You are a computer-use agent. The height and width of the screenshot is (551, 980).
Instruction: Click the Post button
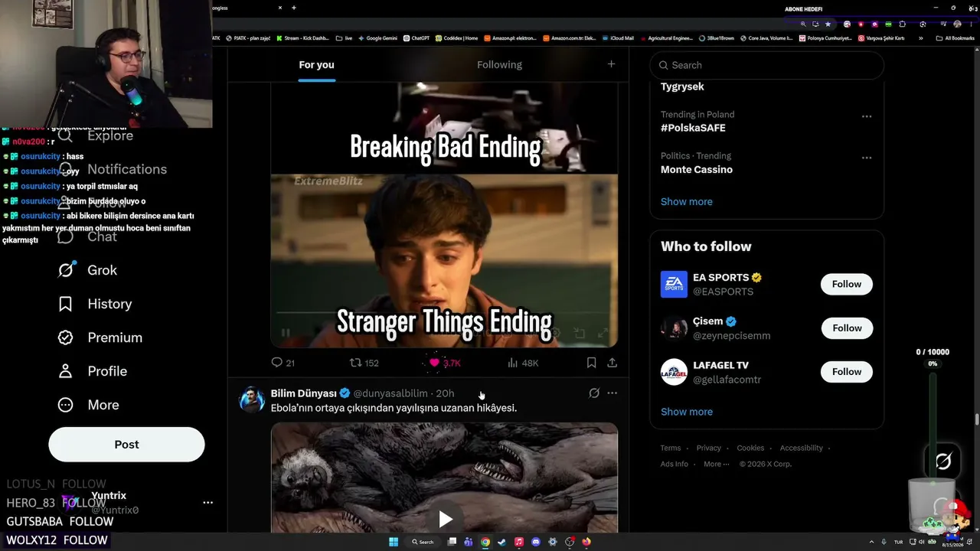(x=126, y=445)
